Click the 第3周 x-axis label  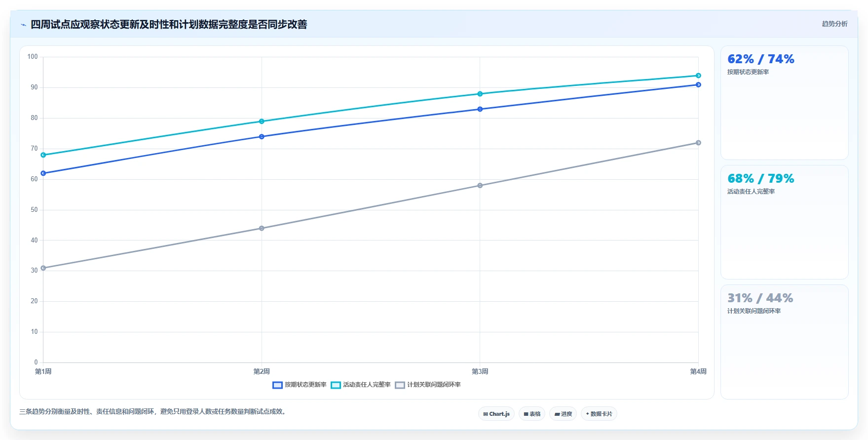tap(480, 371)
